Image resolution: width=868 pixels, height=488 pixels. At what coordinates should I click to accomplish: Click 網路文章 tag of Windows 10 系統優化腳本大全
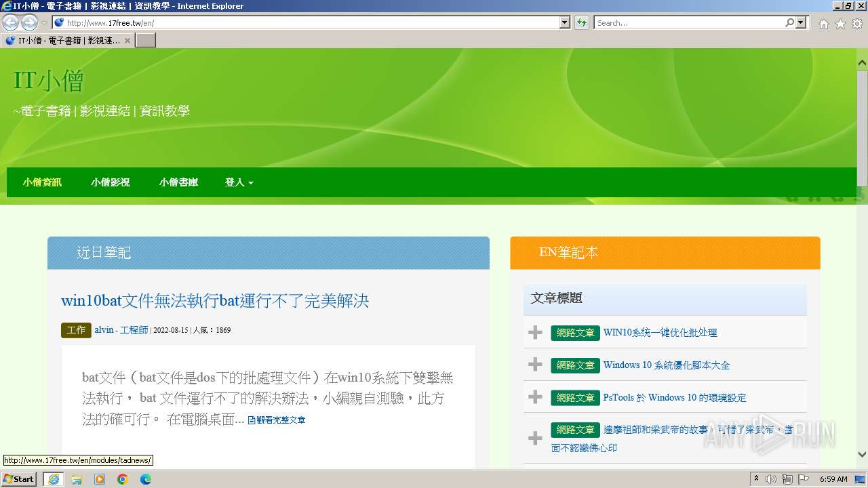tap(575, 365)
